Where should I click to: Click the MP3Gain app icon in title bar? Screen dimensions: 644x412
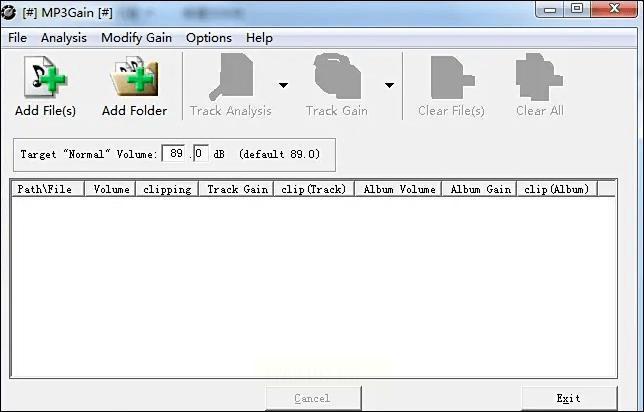click(x=8, y=13)
